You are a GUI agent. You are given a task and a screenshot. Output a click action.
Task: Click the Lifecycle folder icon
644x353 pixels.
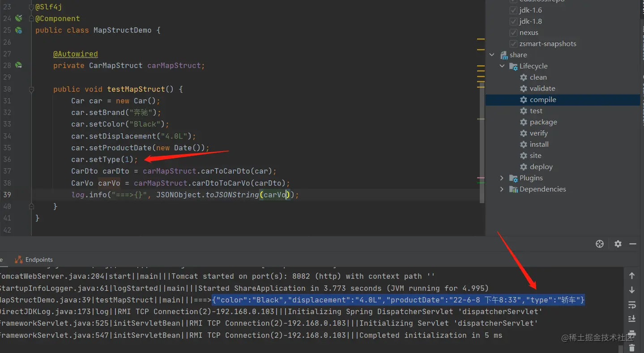point(513,66)
